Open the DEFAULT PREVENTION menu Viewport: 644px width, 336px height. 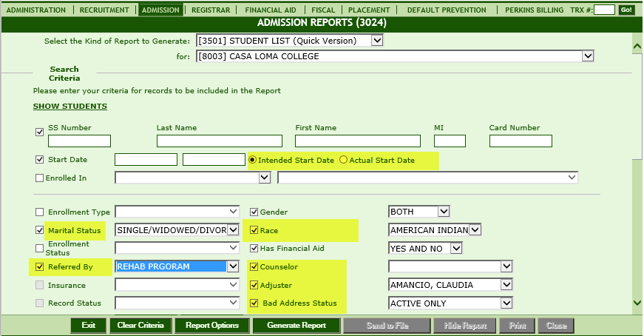[x=447, y=10]
